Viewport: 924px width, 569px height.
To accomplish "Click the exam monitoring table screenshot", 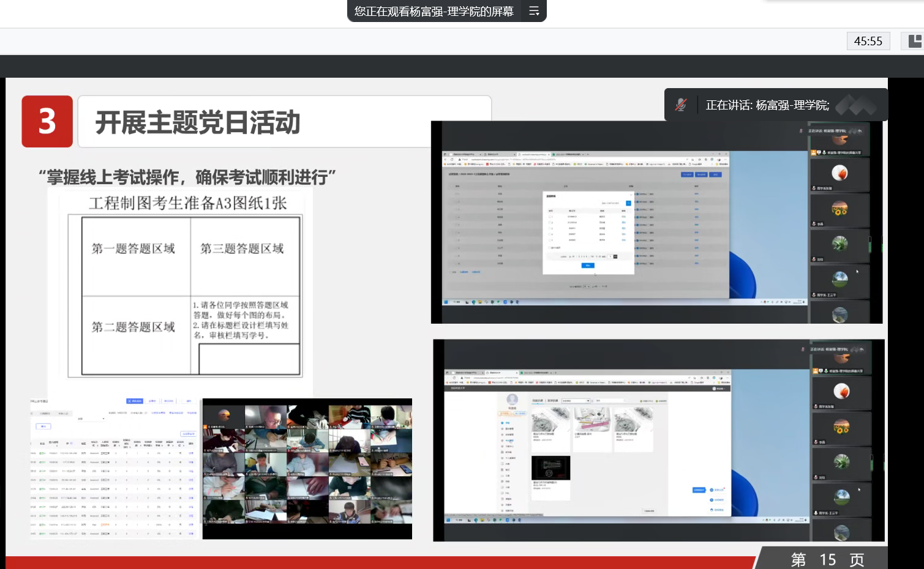I will (115, 469).
